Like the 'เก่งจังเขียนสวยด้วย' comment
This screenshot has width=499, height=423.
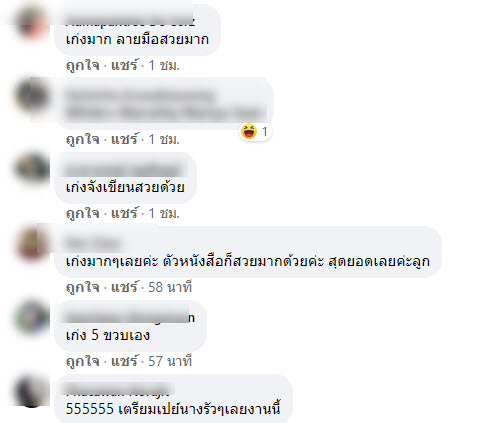pyautogui.click(x=83, y=213)
